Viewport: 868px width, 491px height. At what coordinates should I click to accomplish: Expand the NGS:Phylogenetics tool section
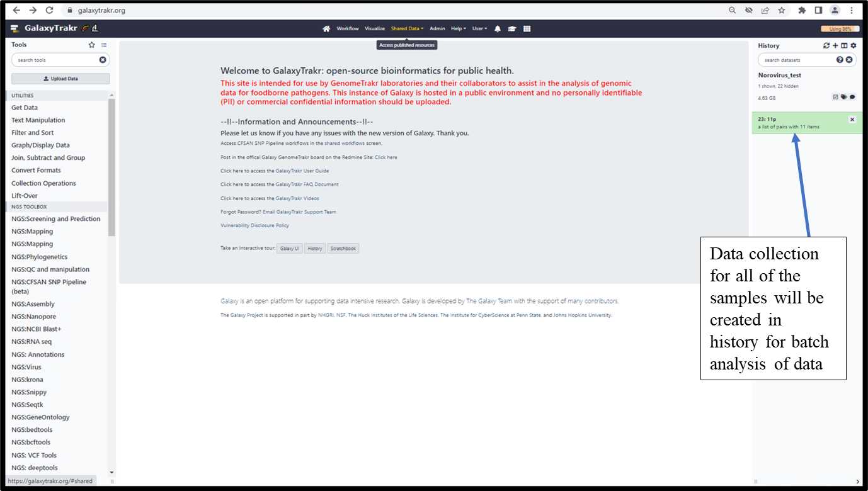(39, 257)
